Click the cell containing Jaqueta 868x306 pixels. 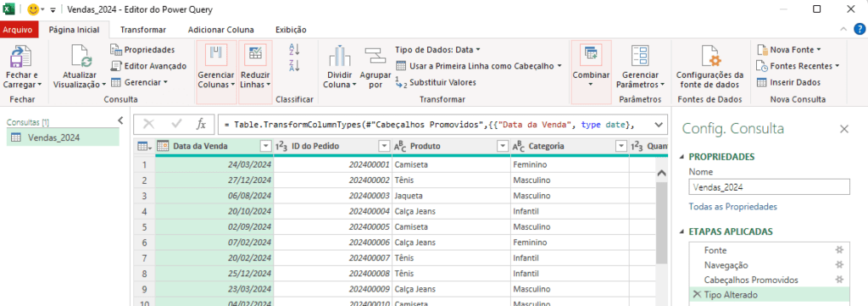click(451, 196)
